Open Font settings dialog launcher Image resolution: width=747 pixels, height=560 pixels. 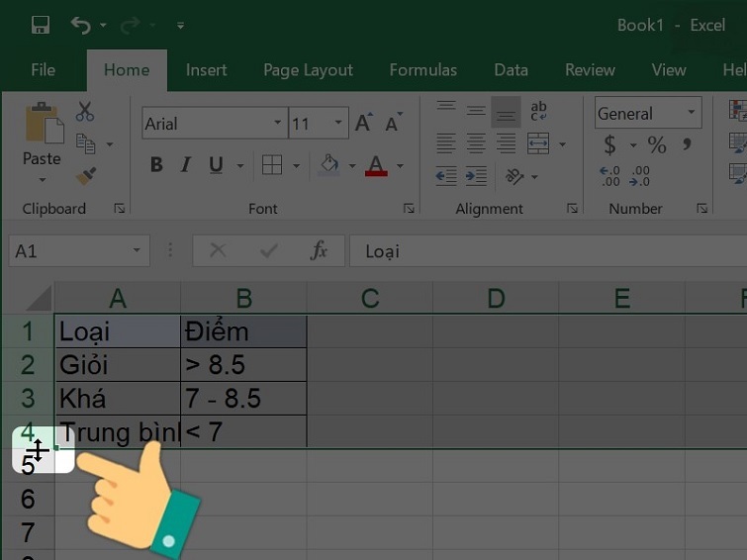(x=409, y=208)
